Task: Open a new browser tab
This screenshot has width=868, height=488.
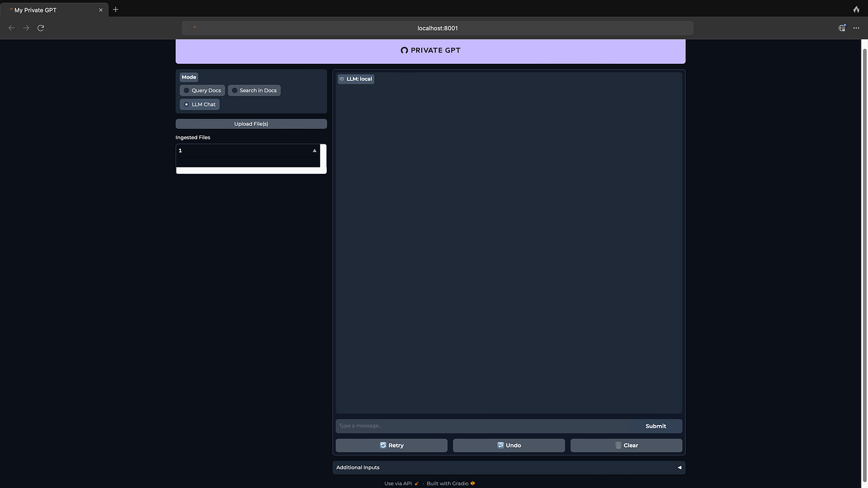Action: (116, 10)
